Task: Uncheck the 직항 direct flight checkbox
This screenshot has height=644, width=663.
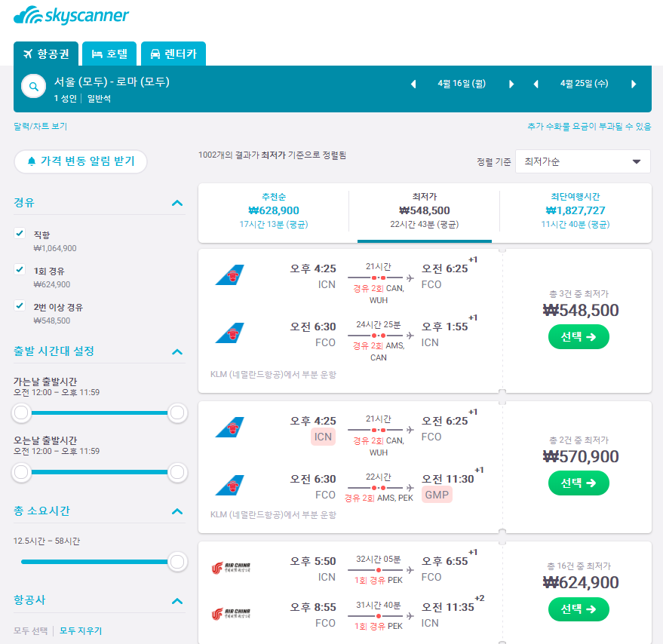Action: (x=20, y=234)
